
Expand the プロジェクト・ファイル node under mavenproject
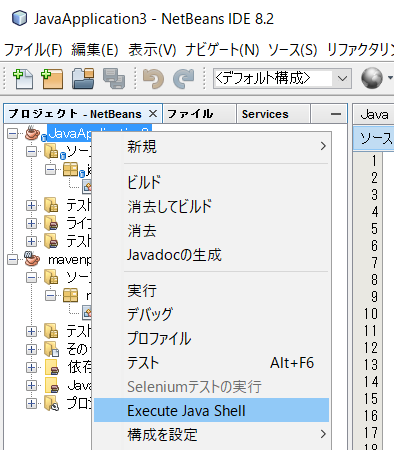pos(32,403)
